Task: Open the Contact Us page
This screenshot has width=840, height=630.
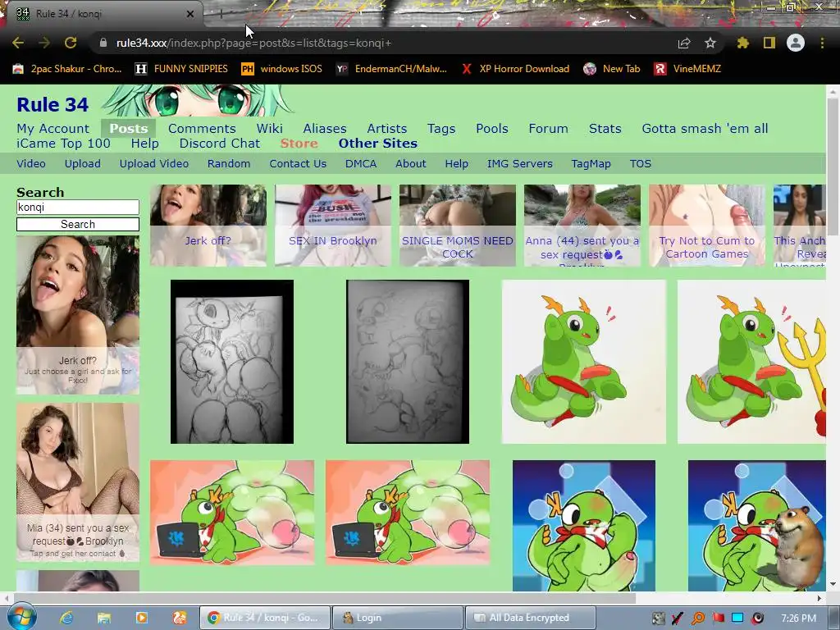Action: (298, 164)
